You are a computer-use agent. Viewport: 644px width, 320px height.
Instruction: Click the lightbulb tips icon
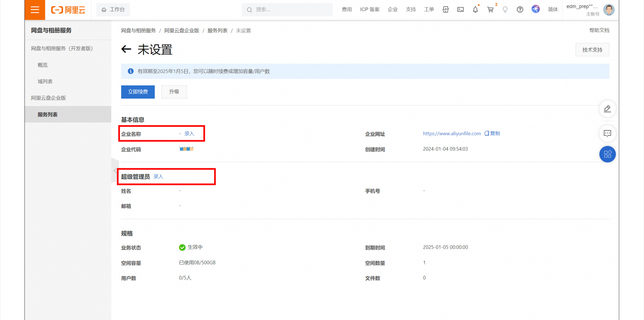pyautogui.click(x=505, y=10)
